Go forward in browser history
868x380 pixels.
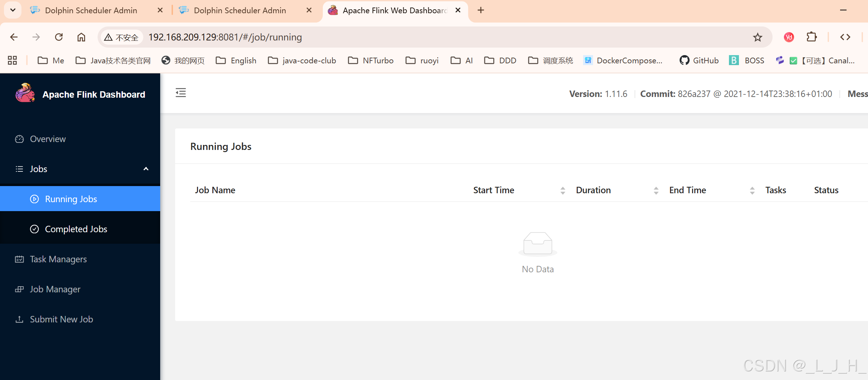[36, 37]
